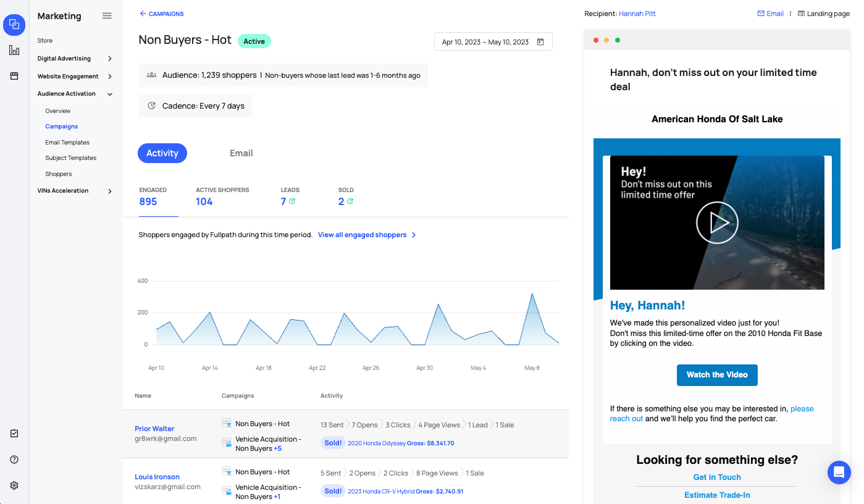
Task: Open the chat support bubble
Action: 839,472
